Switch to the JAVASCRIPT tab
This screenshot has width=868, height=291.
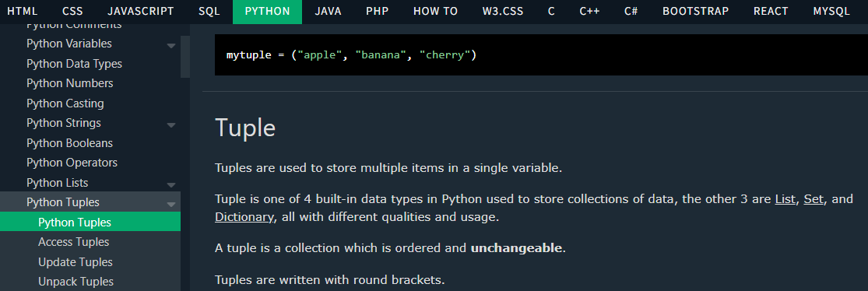pyautogui.click(x=141, y=11)
